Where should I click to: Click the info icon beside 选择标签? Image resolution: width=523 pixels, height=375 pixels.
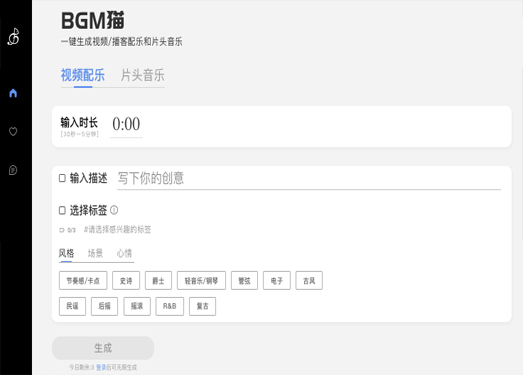click(x=114, y=210)
